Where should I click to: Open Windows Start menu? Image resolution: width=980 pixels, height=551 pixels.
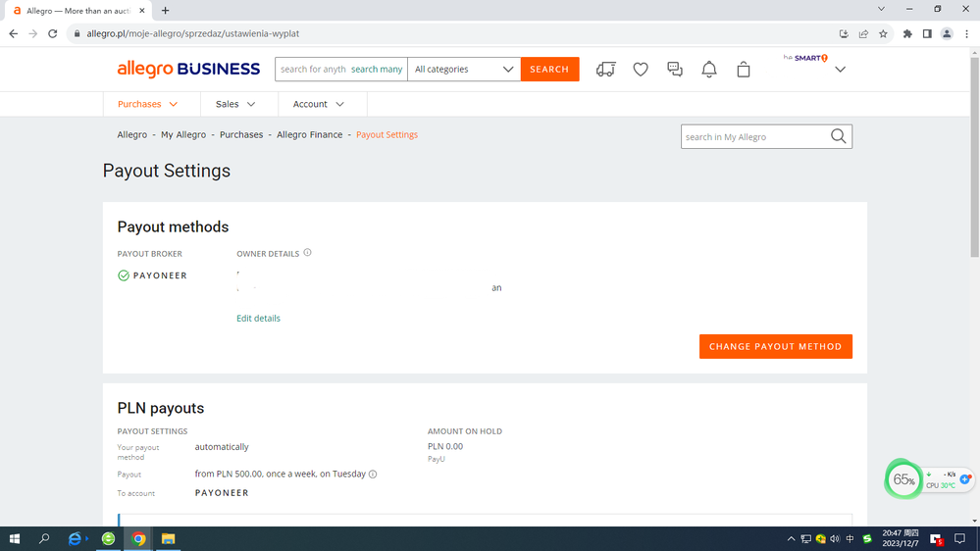[x=15, y=538]
